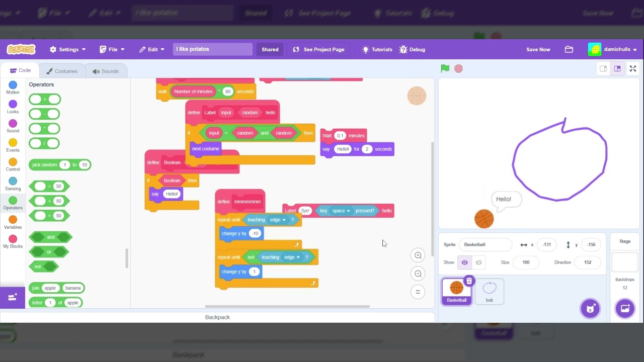Click the define mmmmmmm block
The height and width of the screenshot is (362, 644).
pos(240,201)
